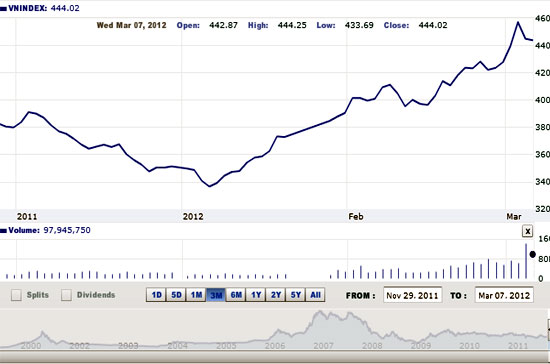Viewport: 550px width, 364px height.
Task: Click the horizontal scrollbar below overview chart
Action: 274,357
